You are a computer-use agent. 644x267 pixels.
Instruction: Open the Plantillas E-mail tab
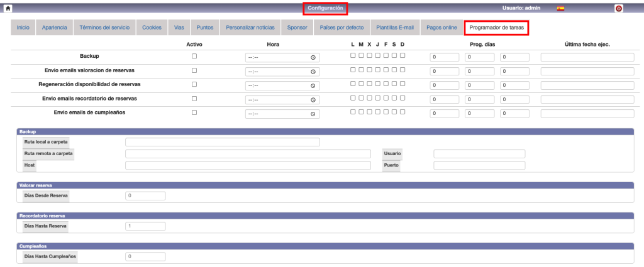(395, 28)
